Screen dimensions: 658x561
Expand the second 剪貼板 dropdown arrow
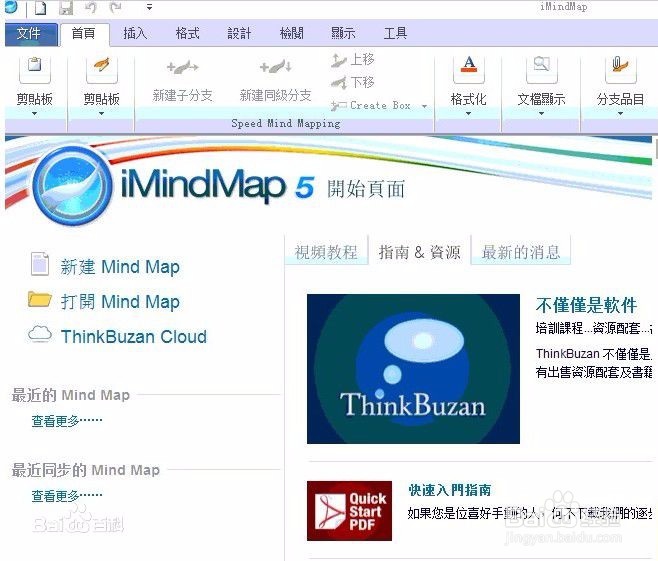coord(101,113)
